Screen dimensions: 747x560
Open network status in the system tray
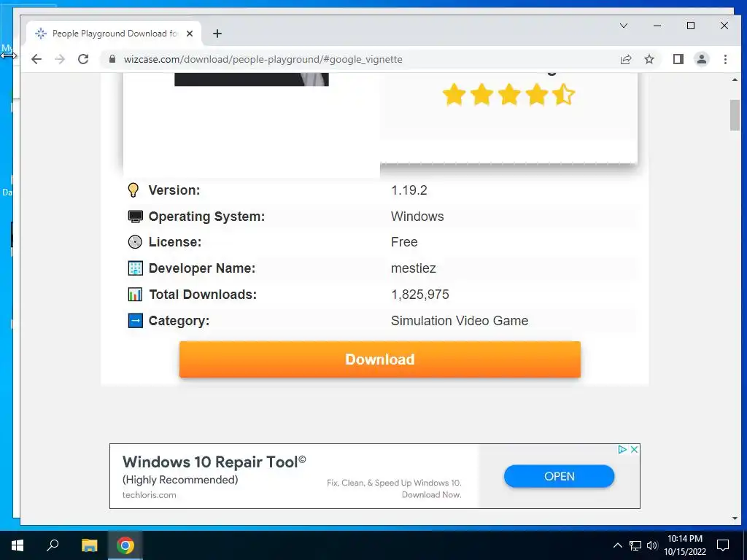pos(635,545)
